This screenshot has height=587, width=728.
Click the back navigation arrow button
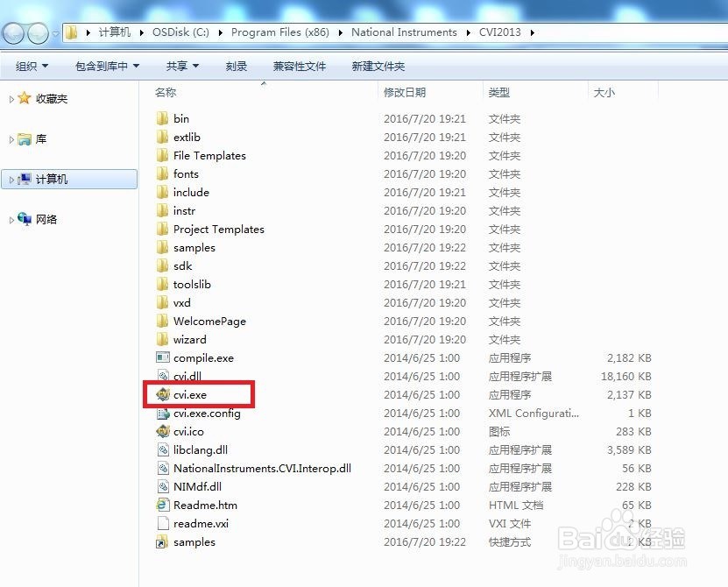click(13, 32)
